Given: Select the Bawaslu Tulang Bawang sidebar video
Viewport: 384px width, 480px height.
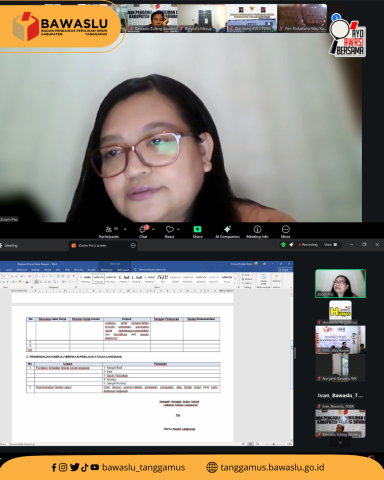Looking at the screenshot, I should 340,423.
